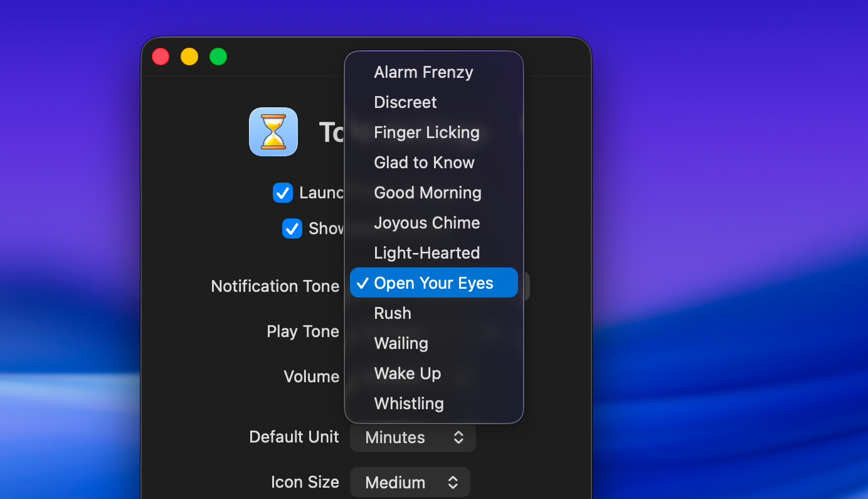
Task: Open the Default Unit dropdown
Action: tap(413, 437)
